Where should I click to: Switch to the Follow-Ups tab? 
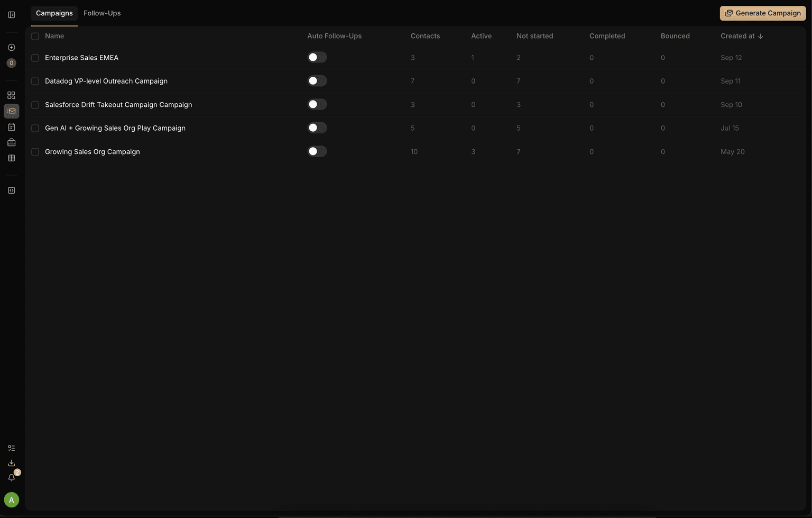102,13
